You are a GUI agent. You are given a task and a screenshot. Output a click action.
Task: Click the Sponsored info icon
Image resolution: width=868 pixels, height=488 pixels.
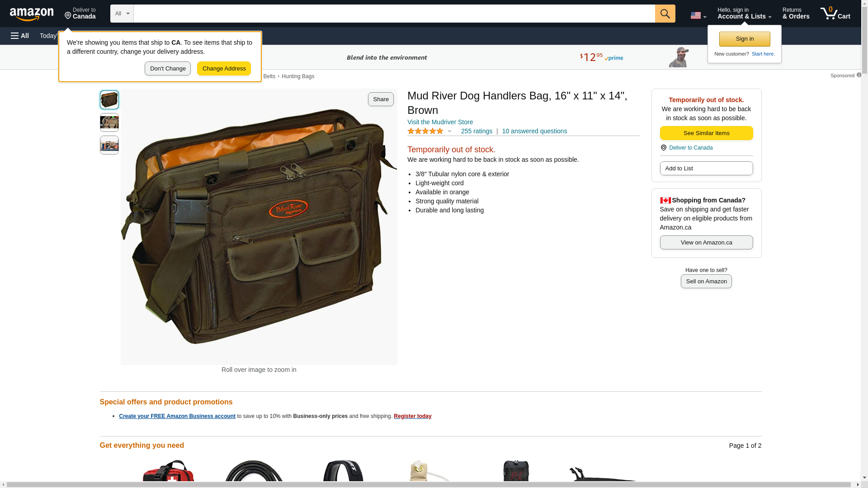click(x=859, y=75)
